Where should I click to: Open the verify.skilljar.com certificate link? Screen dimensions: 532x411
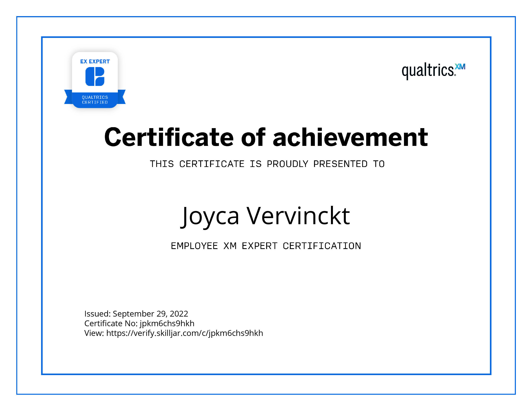click(185, 333)
